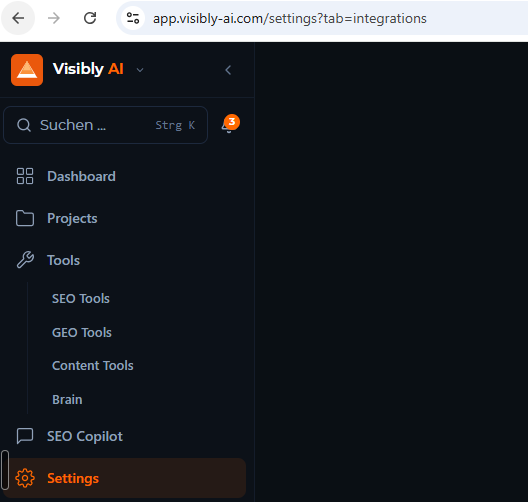Click the Suchen search field

105,125
